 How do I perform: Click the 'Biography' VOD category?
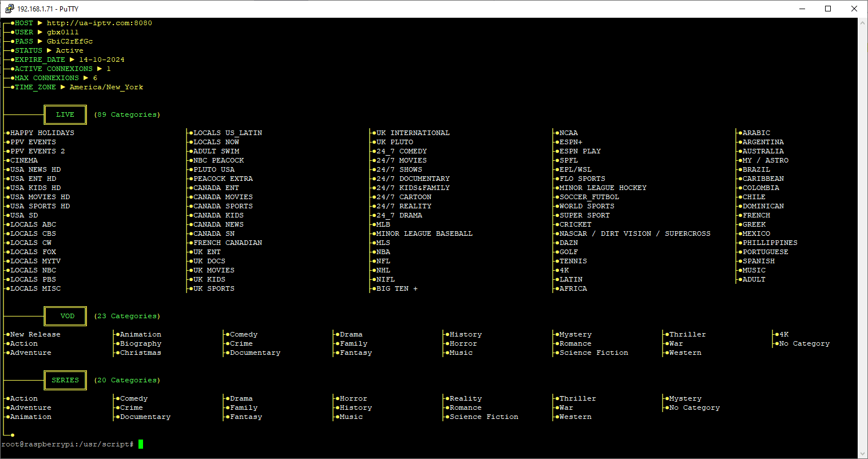[141, 343]
